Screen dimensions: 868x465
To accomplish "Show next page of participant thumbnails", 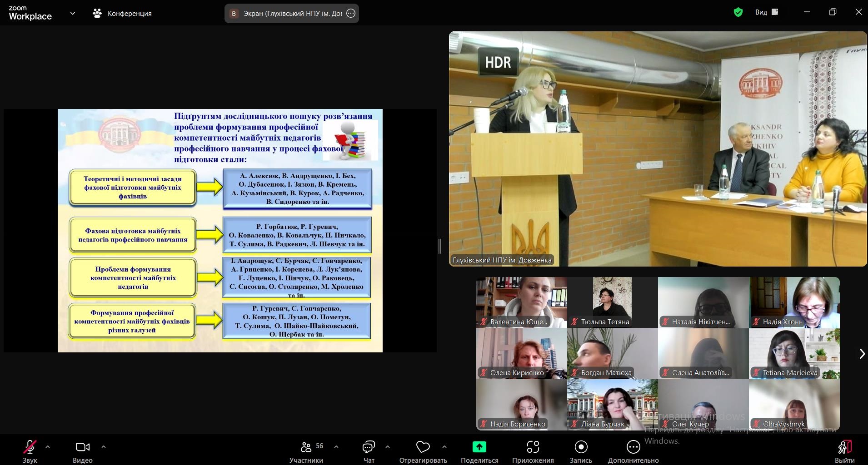I will 862,354.
